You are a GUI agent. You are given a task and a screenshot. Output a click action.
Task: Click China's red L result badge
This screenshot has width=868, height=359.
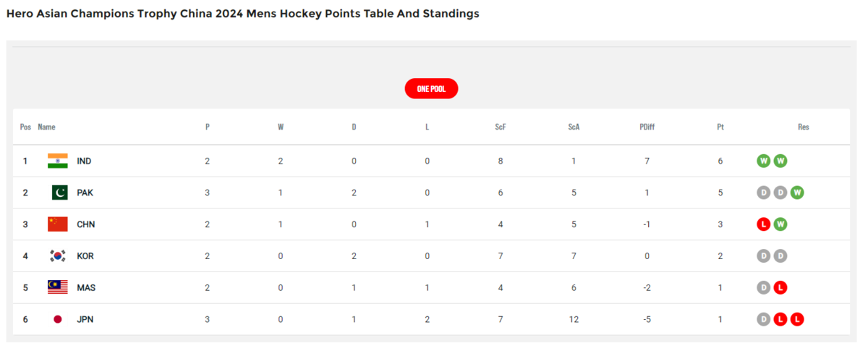(763, 224)
